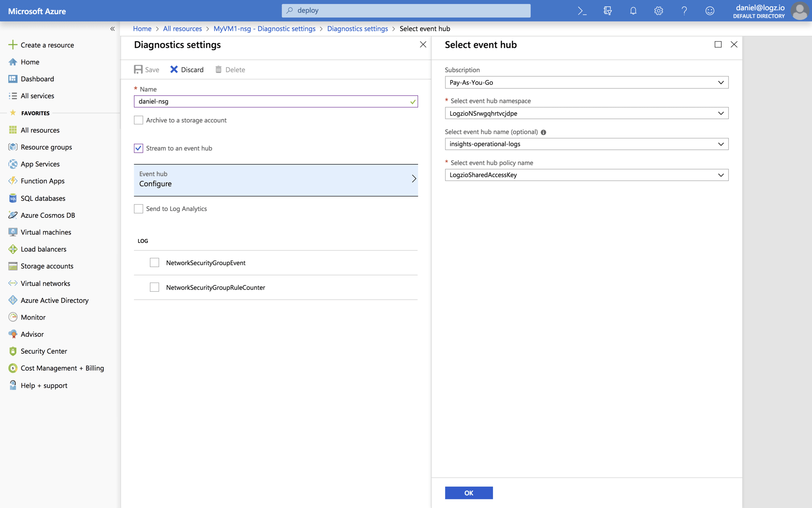Go to All resources breadcrumb link
The width and height of the screenshot is (812, 508).
[183, 29]
